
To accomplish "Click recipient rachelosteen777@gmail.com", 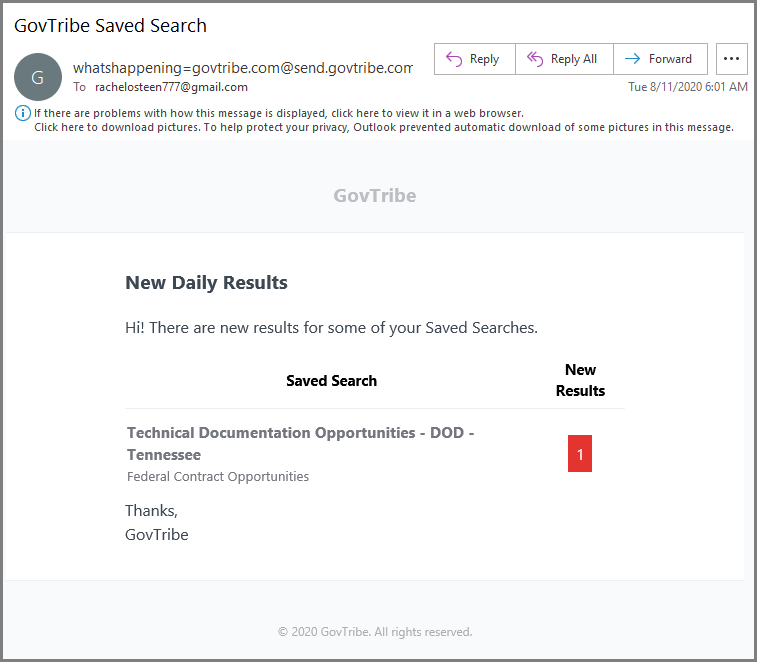I will 171,87.
